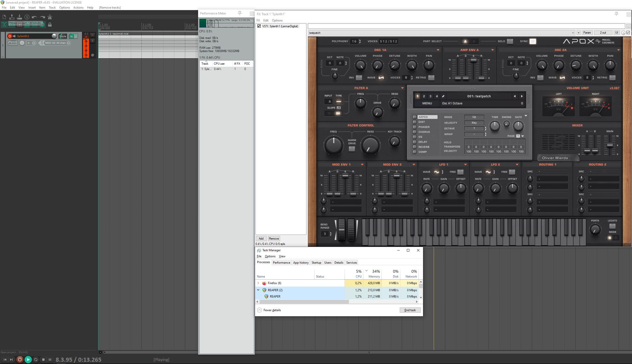
Task: Open AMP ENV A section dropdown arrow
Action: (x=492, y=50)
